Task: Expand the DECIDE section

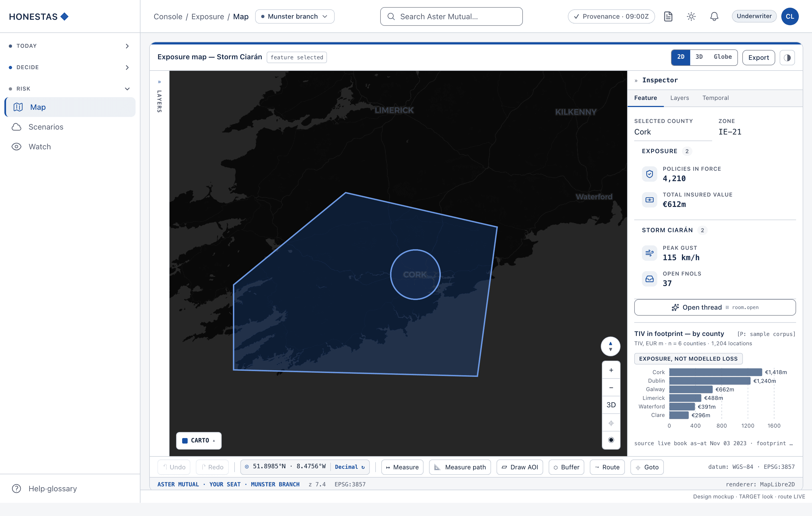Action: [69, 67]
